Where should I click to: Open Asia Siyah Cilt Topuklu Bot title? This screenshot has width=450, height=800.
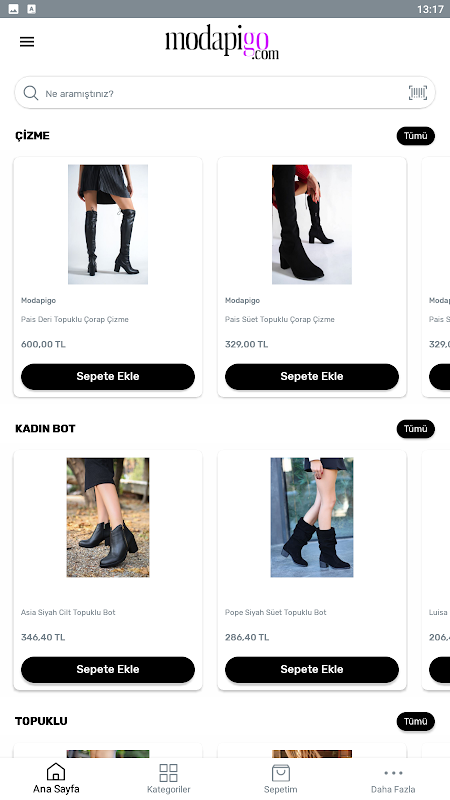[x=68, y=612]
